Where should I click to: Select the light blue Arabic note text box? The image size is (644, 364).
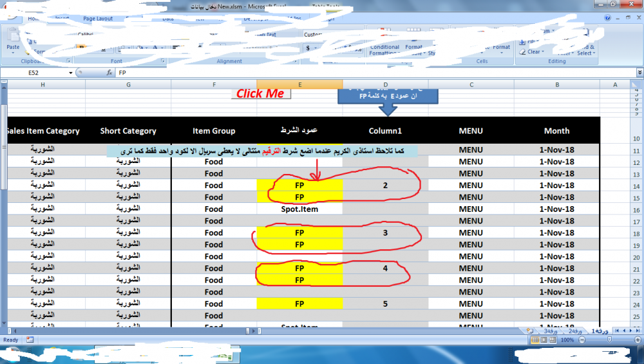click(262, 151)
